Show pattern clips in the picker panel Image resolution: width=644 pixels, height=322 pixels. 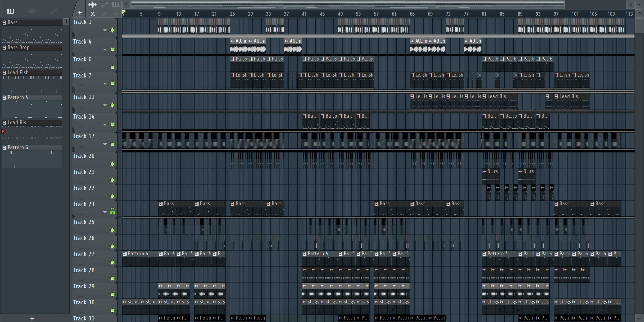pos(11,11)
